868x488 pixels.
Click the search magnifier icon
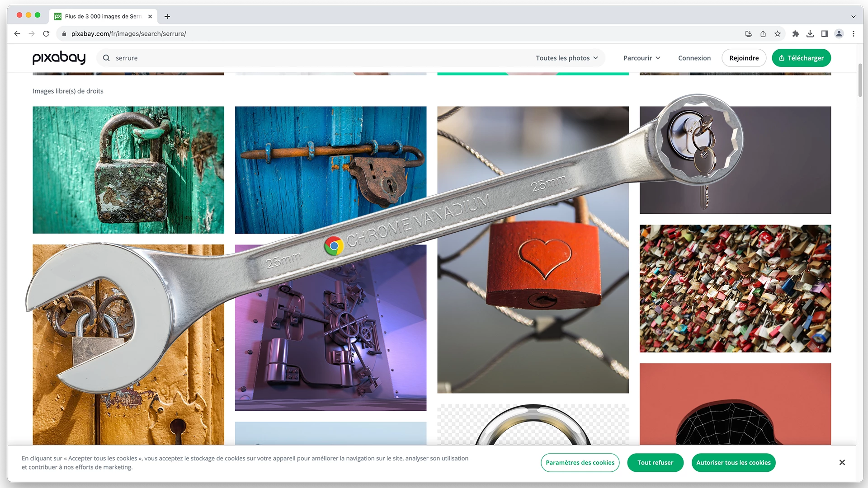click(106, 58)
